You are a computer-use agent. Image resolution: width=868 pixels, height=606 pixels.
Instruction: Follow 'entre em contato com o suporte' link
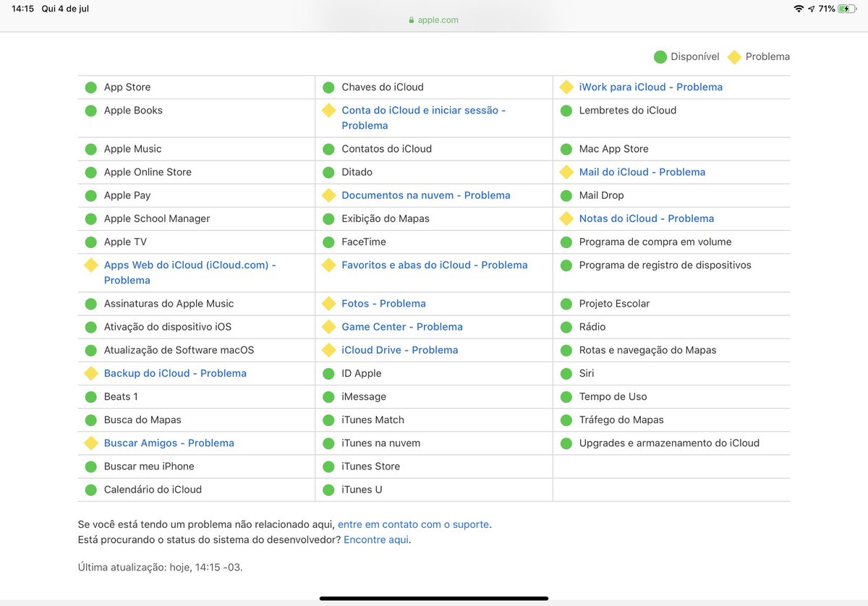tap(414, 524)
